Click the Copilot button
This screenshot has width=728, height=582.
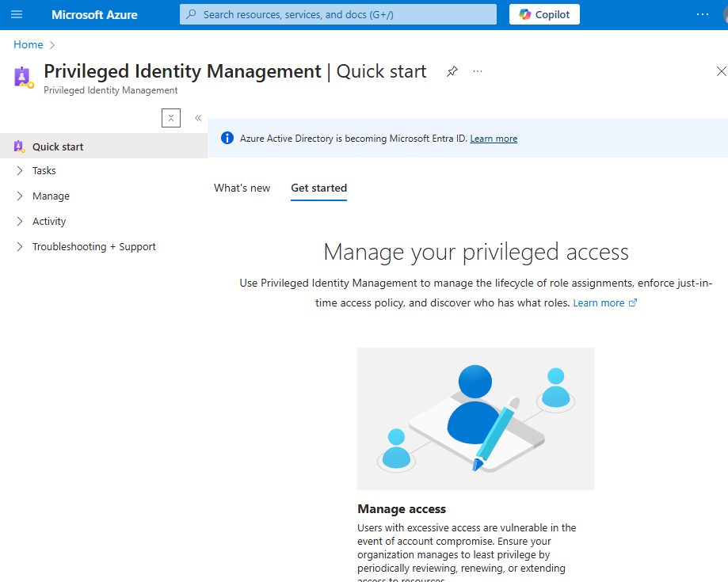544,14
